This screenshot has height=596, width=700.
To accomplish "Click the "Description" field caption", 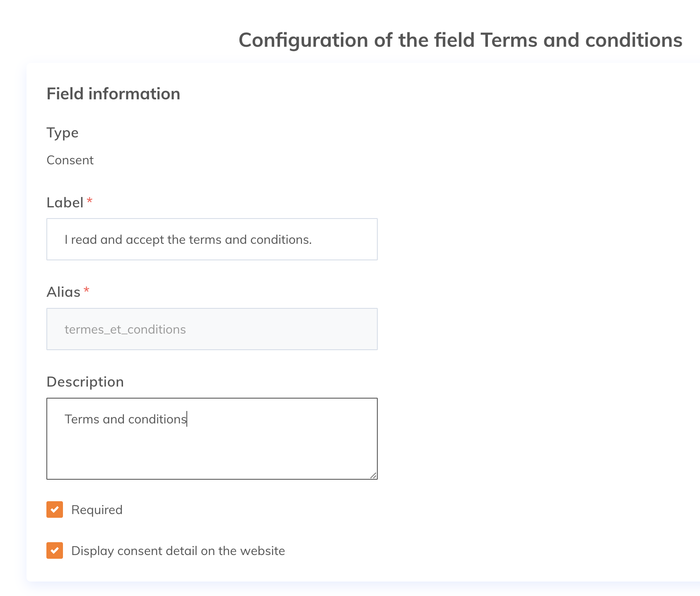I will [x=85, y=382].
